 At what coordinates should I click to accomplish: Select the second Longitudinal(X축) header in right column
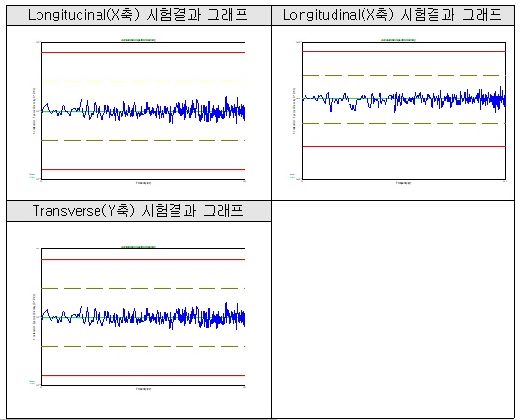393,15
